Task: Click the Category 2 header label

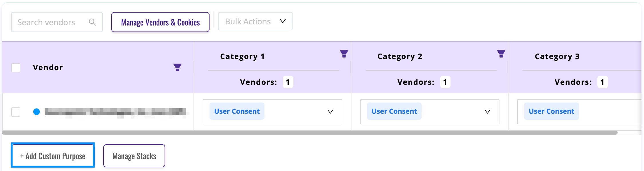Action: [400, 56]
